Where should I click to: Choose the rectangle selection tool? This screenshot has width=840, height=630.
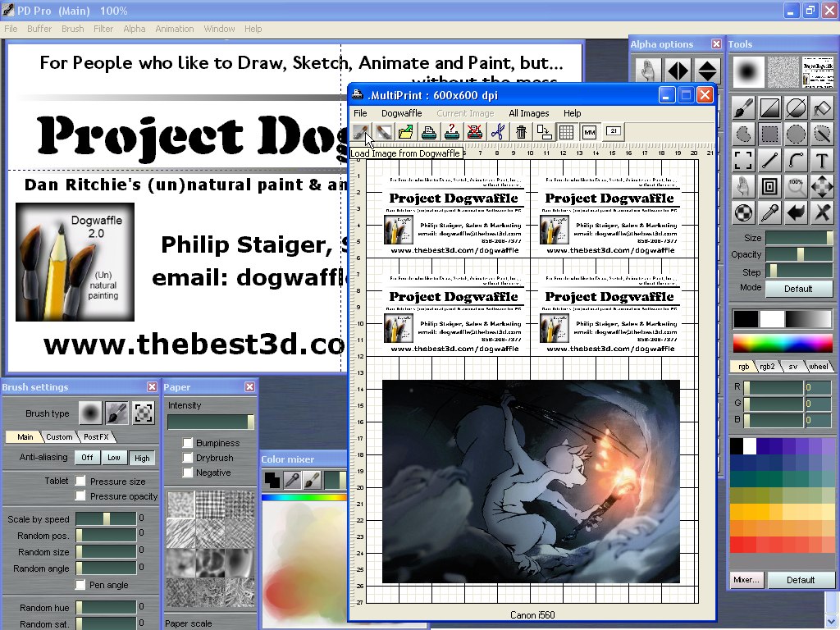click(769, 134)
